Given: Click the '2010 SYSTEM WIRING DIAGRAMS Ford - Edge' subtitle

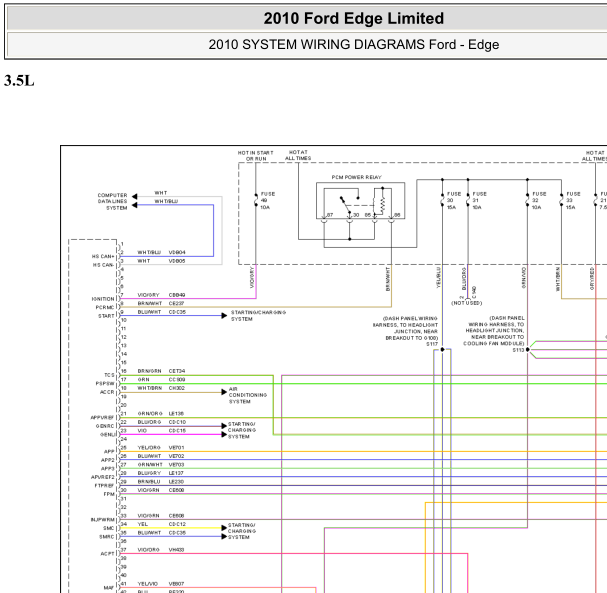Looking at the screenshot, I should (x=353, y=45).
